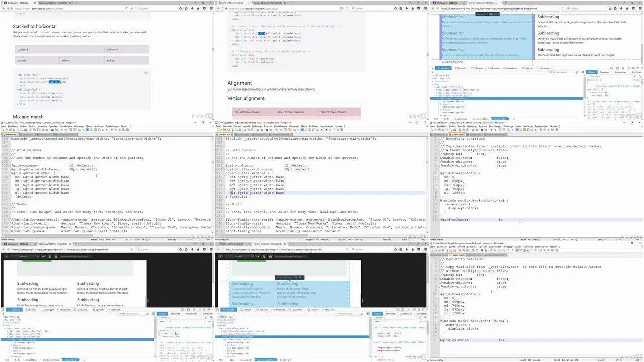Click "Mix and match" heading in top-left frame

click(28, 117)
